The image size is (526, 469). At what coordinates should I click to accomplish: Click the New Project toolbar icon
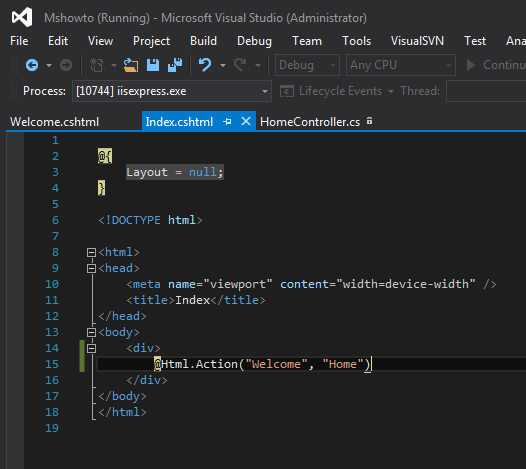click(x=97, y=65)
